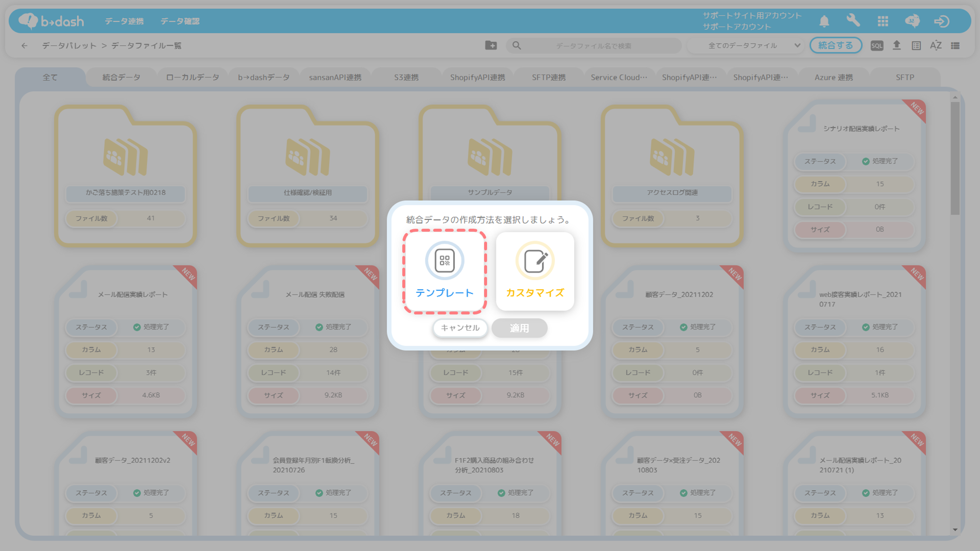This screenshot has width=980, height=551.
Task: Switch to the Azure 連携 tab
Action: tap(833, 77)
